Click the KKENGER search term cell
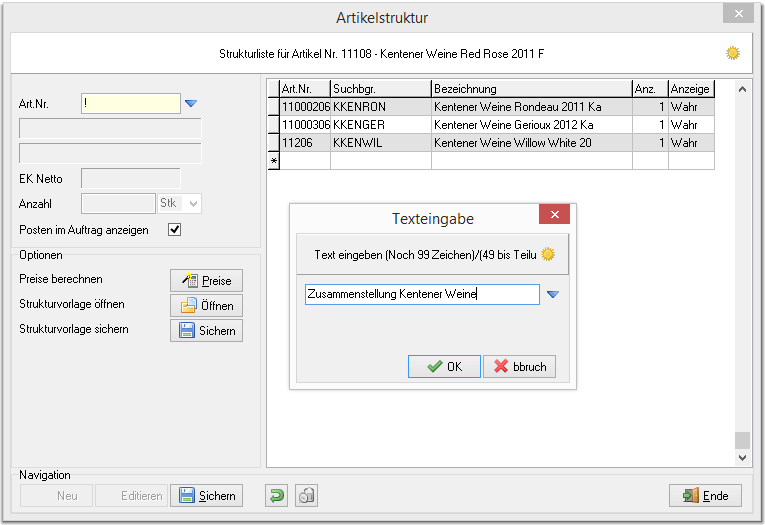 (x=381, y=125)
